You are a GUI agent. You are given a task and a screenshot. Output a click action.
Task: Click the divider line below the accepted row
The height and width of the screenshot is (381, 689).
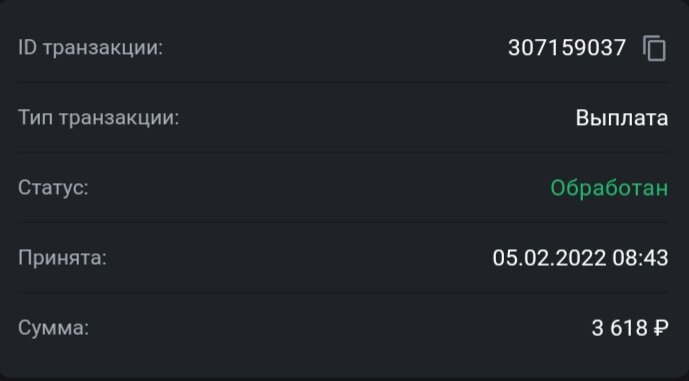coord(343,292)
